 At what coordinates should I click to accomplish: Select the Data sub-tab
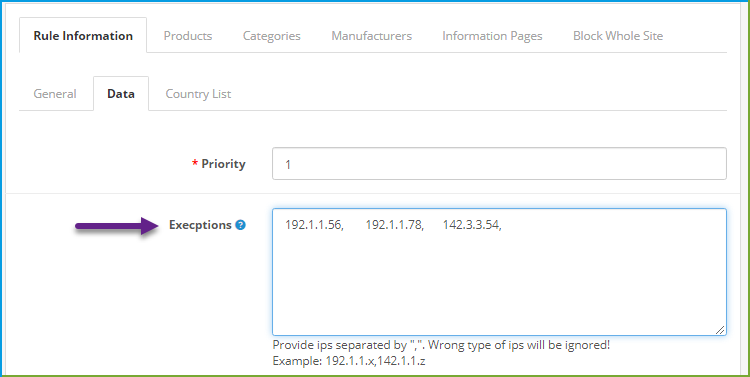(121, 94)
